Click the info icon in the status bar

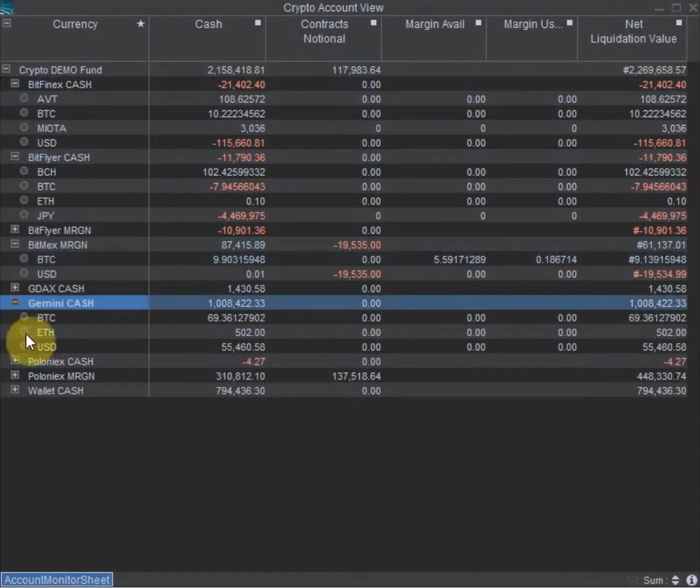pos(691,580)
